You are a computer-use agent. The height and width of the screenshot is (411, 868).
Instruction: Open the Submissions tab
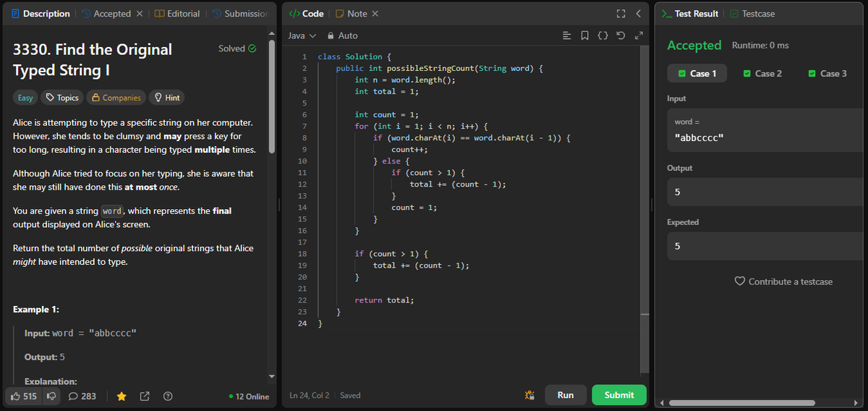(239, 14)
